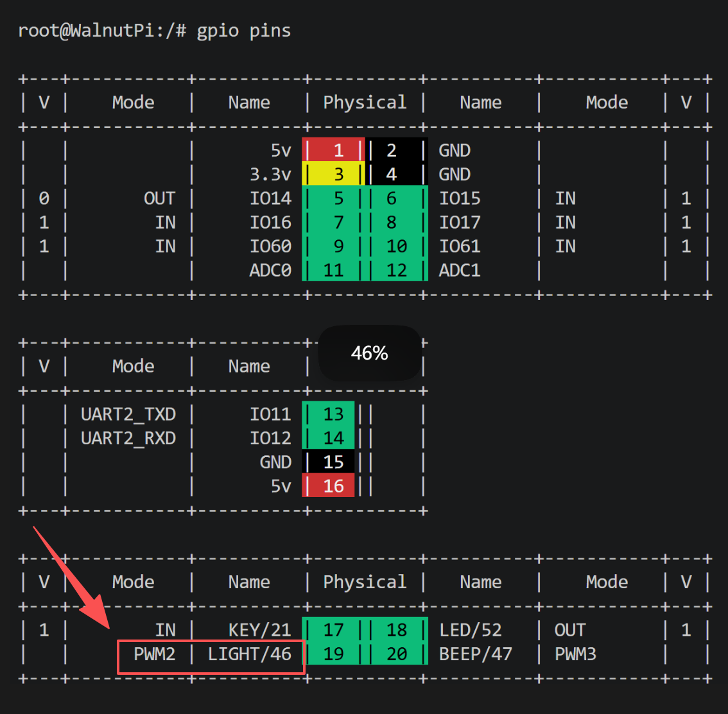This screenshot has width=728, height=714.
Task: Click the IO60 pin name
Action: 271,247
